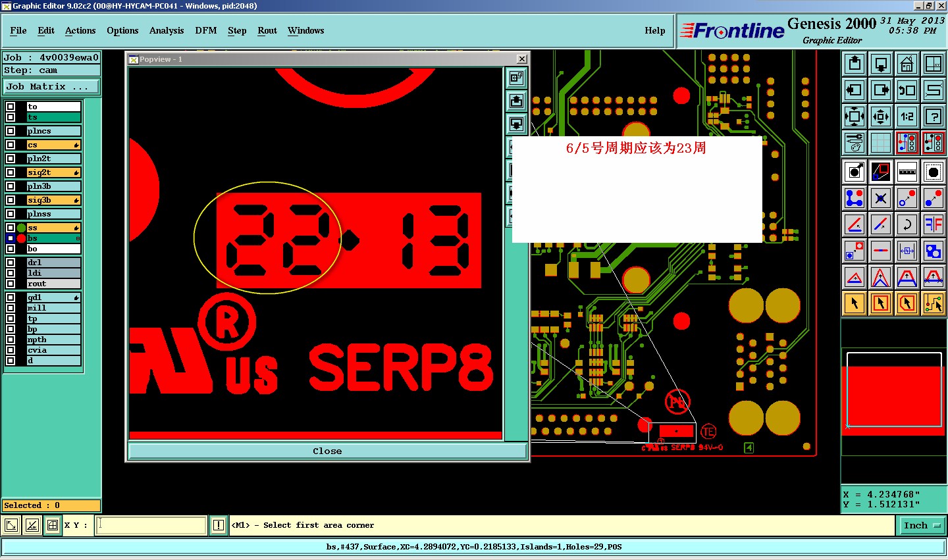The height and width of the screenshot is (560, 948).
Task: Click the home view icon
Action: [x=907, y=64]
